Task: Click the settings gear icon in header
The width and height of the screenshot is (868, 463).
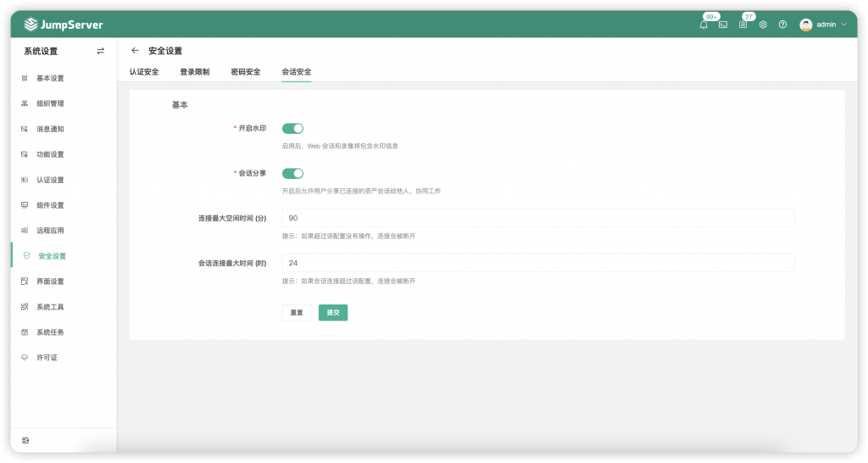Action: [x=763, y=25]
